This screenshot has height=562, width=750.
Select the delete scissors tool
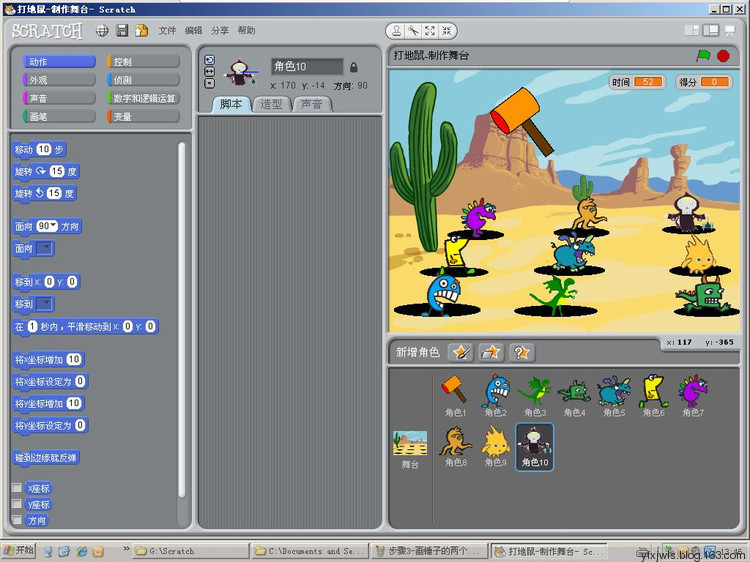click(x=413, y=31)
